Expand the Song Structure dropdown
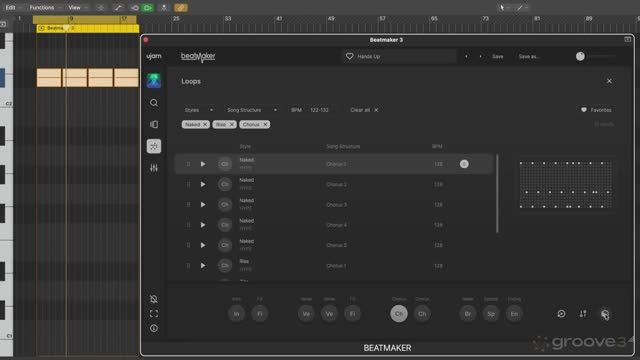640x360 pixels. click(252, 110)
